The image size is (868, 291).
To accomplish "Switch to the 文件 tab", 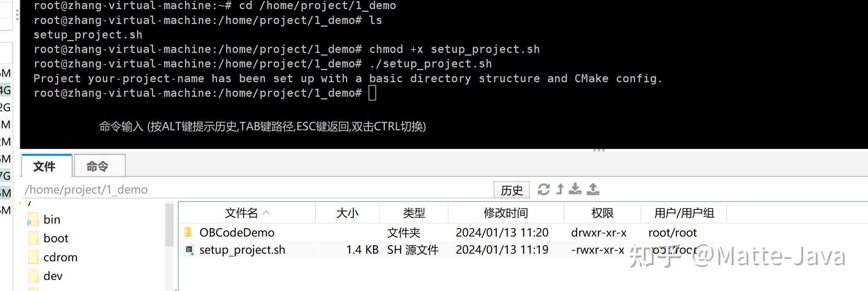I will click(46, 166).
